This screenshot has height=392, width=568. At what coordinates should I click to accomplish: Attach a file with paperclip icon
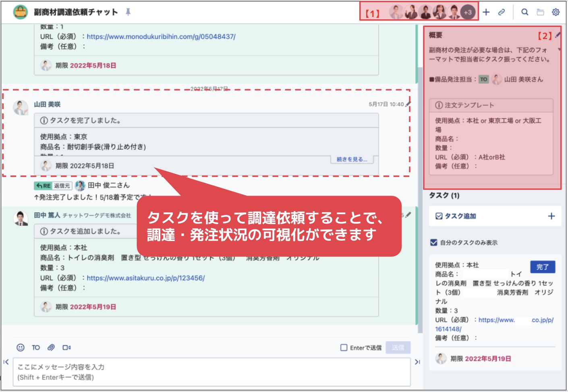click(x=51, y=347)
